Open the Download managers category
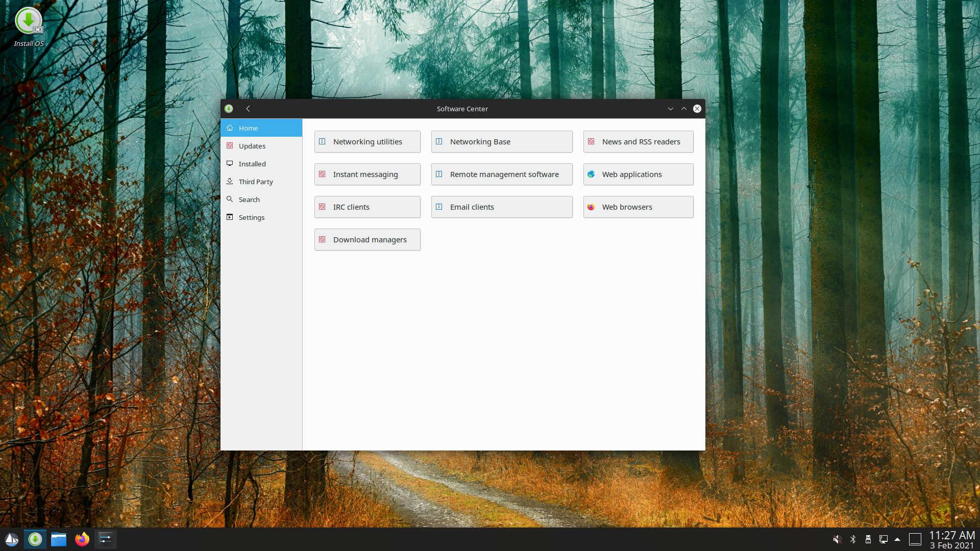This screenshot has height=551, width=980. pos(367,240)
